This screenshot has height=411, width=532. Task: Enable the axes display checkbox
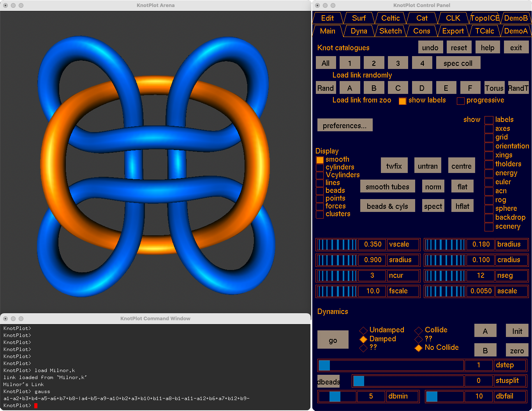tap(488, 129)
